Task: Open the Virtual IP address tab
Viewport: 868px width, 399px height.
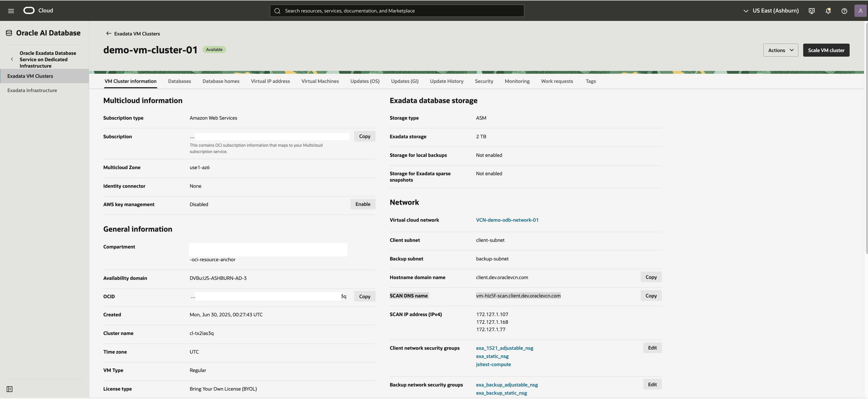Action: [x=270, y=81]
